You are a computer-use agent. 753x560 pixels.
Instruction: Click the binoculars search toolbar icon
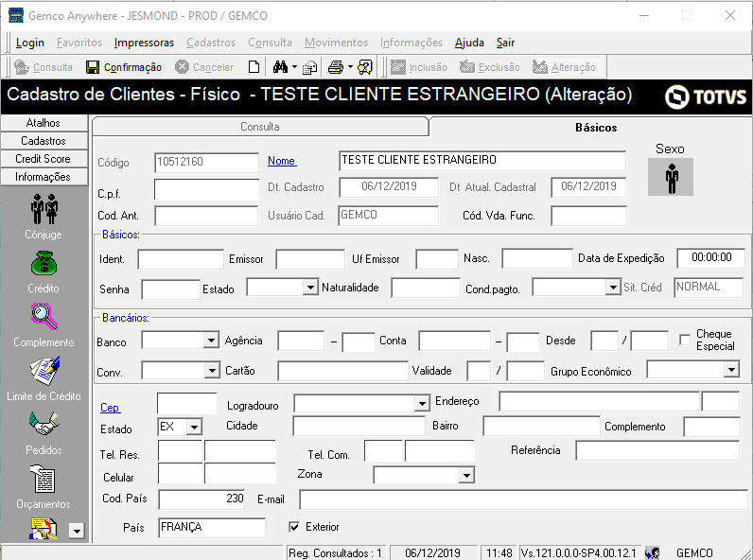280,67
